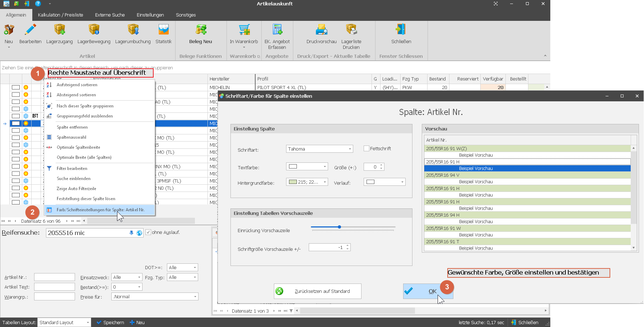Click 'Zurücksetzen auf Standard' button
The width and height of the screenshot is (644, 327).
click(317, 291)
